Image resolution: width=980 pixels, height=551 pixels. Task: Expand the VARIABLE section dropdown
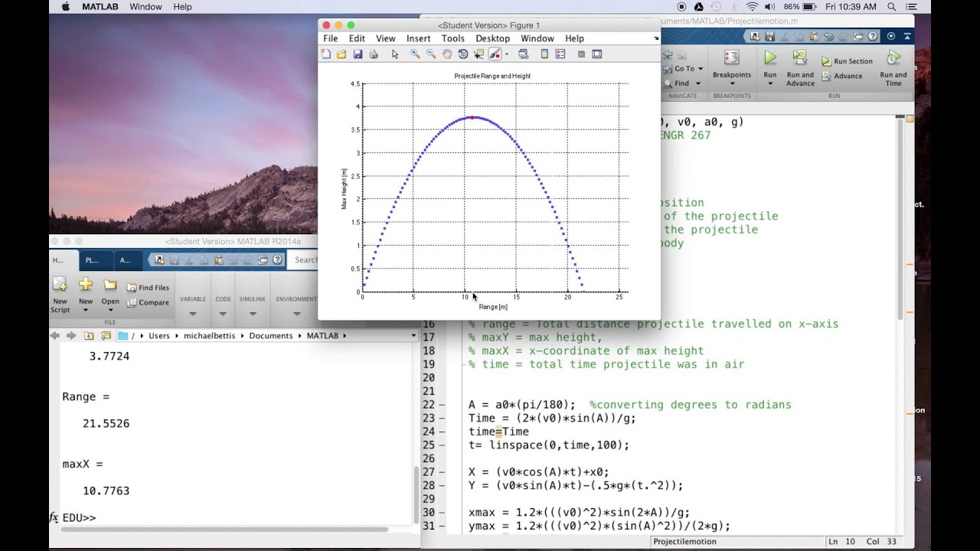[x=193, y=314]
